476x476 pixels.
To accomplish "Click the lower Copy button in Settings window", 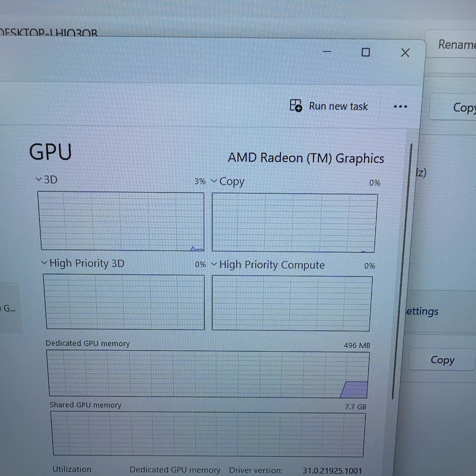I will point(442,360).
